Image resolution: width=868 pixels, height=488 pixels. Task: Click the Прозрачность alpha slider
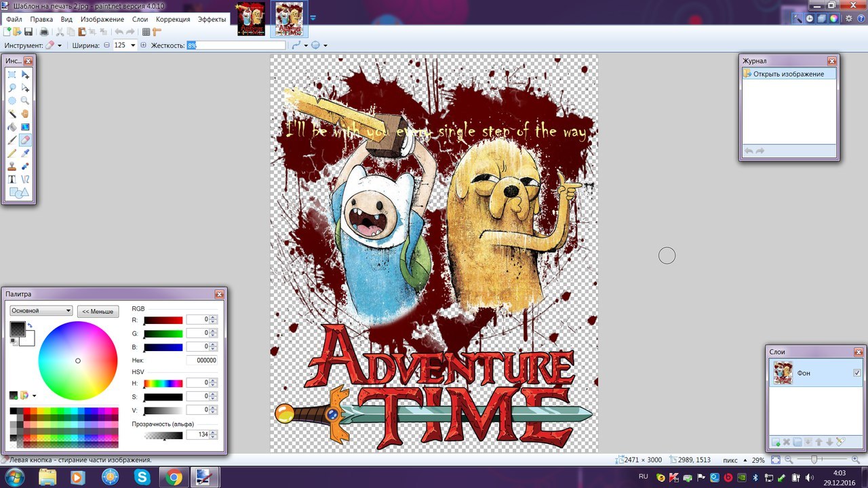coord(163,435)
